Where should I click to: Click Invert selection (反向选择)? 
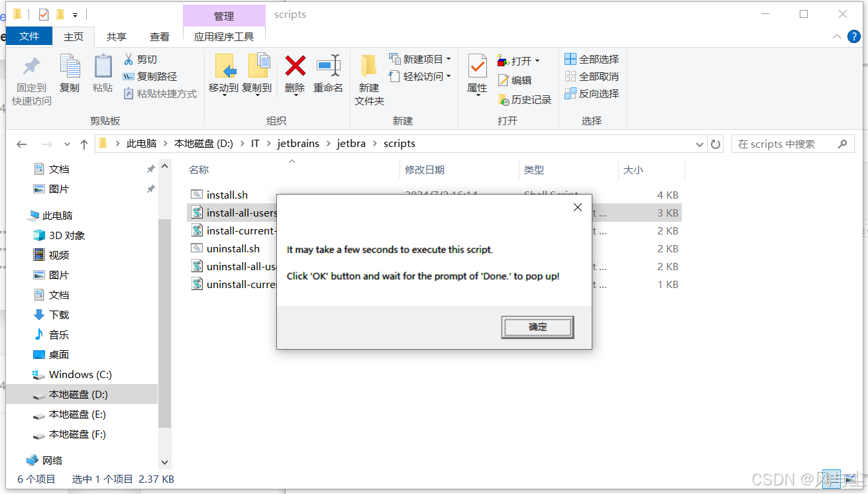click(592, 93)
